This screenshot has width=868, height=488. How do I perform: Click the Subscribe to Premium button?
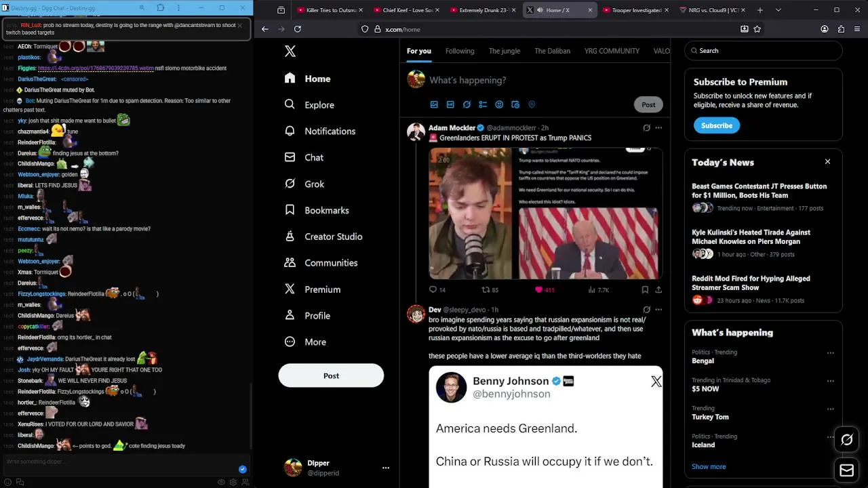click(716, 125)
